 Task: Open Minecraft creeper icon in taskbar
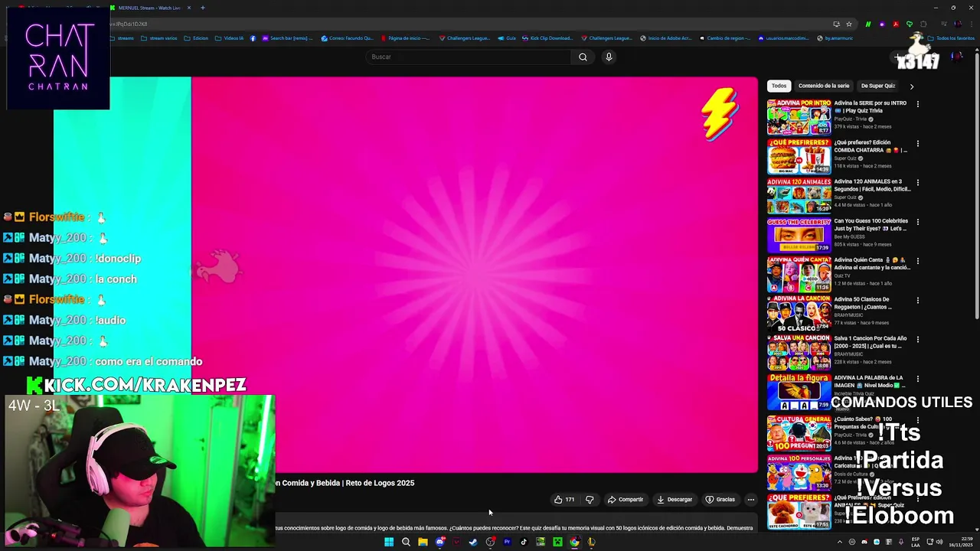557,542
